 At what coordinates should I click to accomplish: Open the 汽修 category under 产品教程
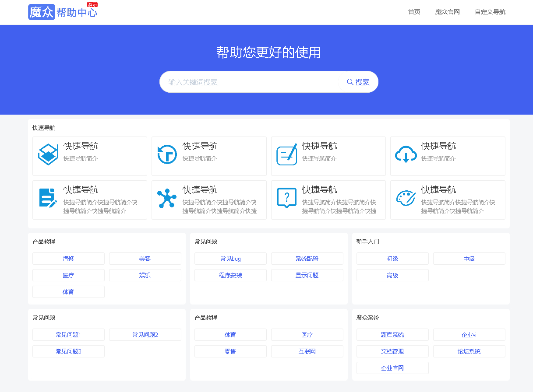[x=68, y=259]
